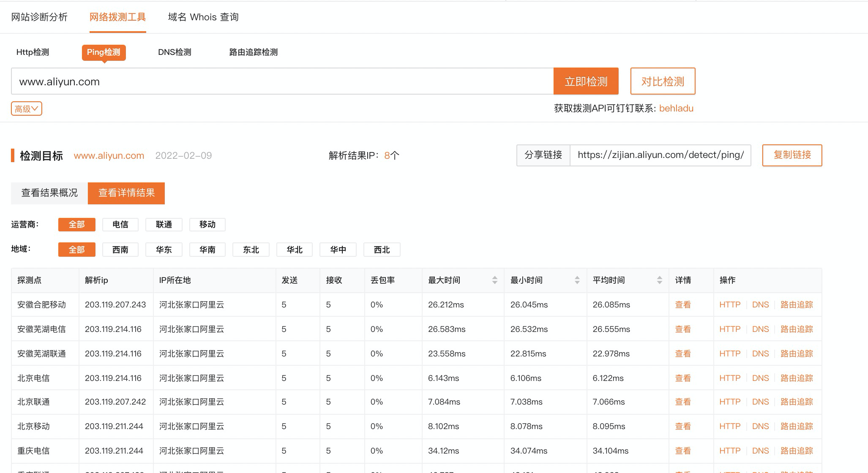The height and width of the screenshot is (473, 868).
Task: Show 查看结果概况 overview
Action: click(49, 193)
